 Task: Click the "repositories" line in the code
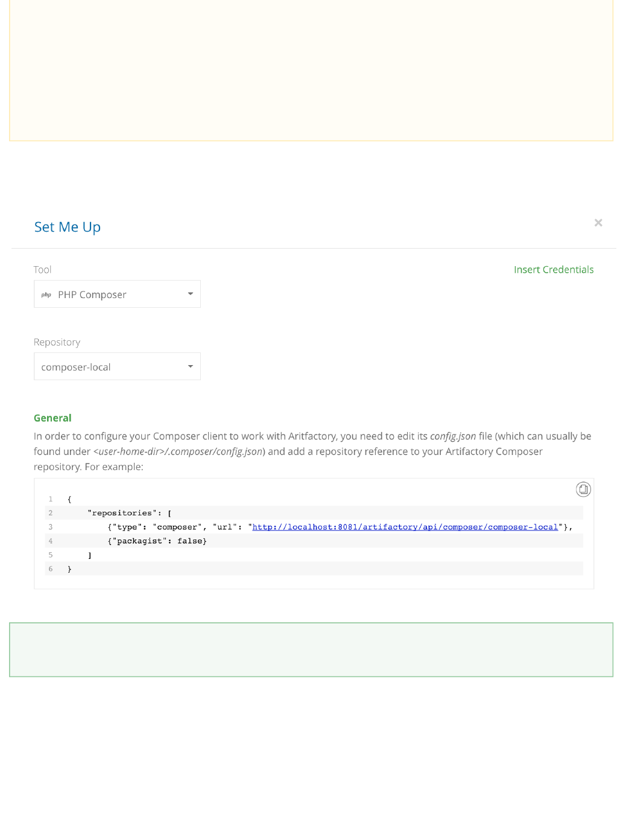(129, 514)
